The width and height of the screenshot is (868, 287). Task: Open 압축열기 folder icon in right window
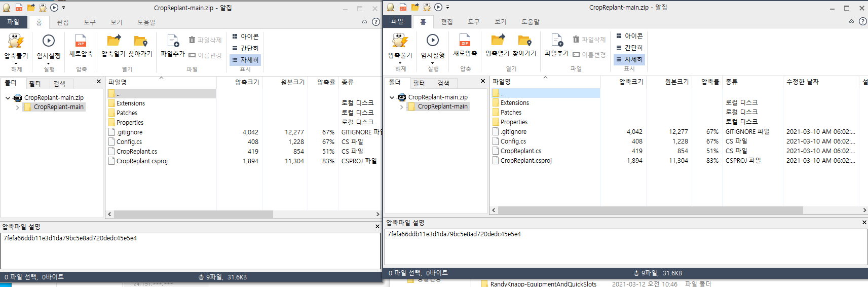point(498,41)
